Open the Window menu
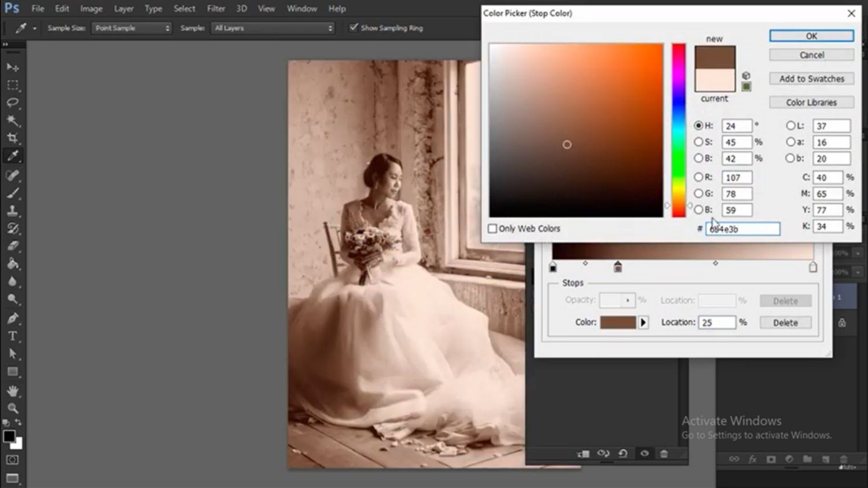 click(x=302, y=9)
